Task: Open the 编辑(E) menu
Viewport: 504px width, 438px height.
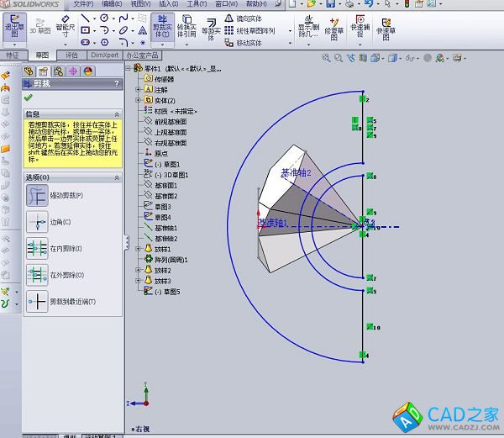Action: click(x=111, y=4)
